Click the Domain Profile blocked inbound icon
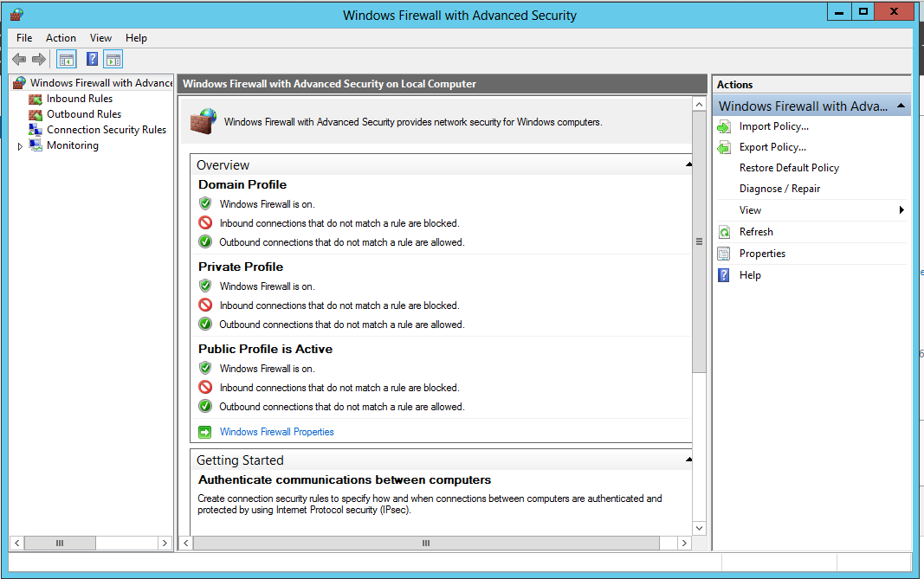924x579 pixels. [205, 222]
